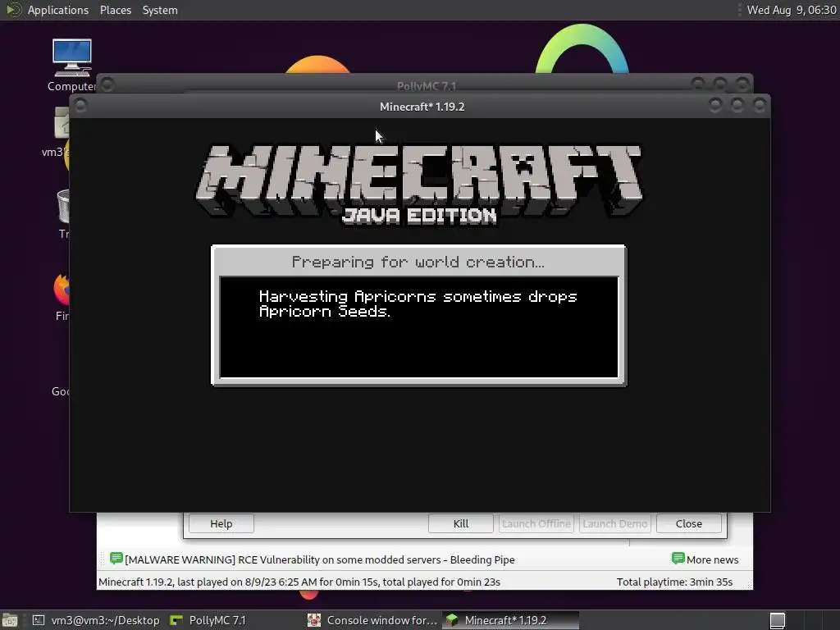840x630 pixels.
Task: Select Minecraft* 1.19.2 in the taskbar
Action: (510, 620)
